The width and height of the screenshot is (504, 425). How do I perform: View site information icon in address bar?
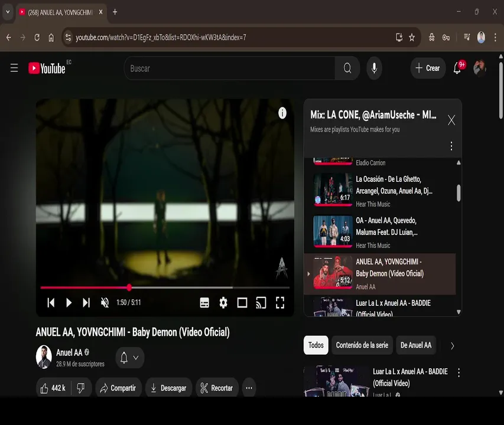[68, 38]
